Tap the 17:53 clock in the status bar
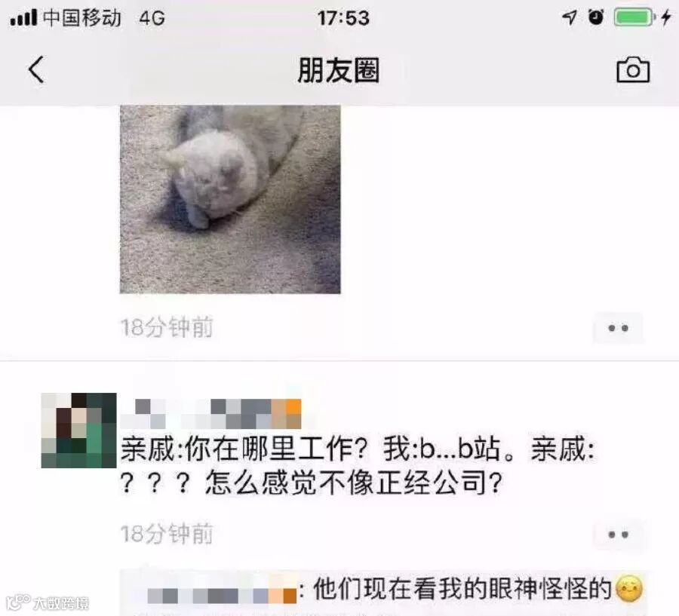Viewport: 679px width, 616px height. coord(343,18)
